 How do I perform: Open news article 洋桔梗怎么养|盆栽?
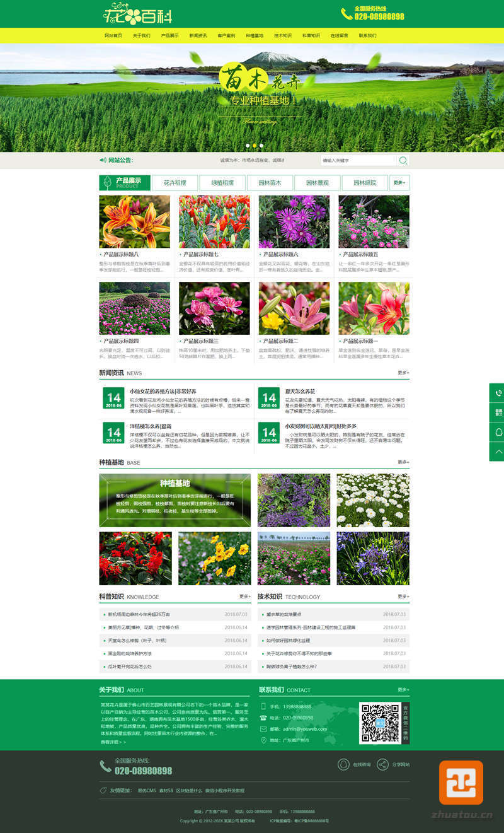150,426
